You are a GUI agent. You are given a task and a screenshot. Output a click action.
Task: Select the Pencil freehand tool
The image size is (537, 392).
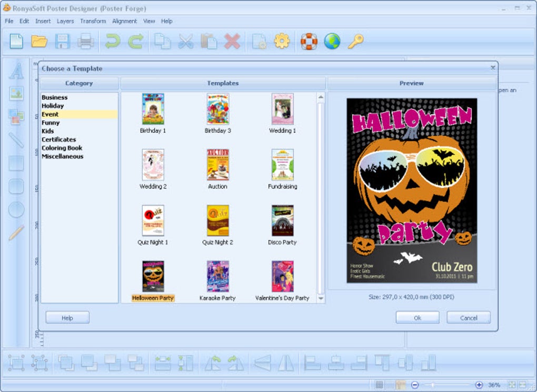[x=16, y=233]
